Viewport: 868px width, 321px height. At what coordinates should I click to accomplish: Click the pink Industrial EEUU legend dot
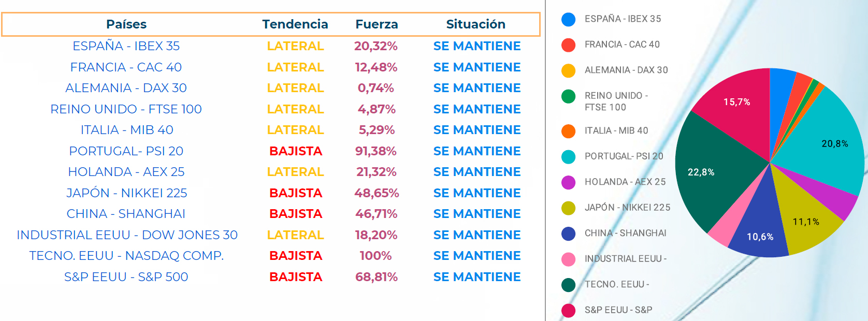[x=568, y=259]
